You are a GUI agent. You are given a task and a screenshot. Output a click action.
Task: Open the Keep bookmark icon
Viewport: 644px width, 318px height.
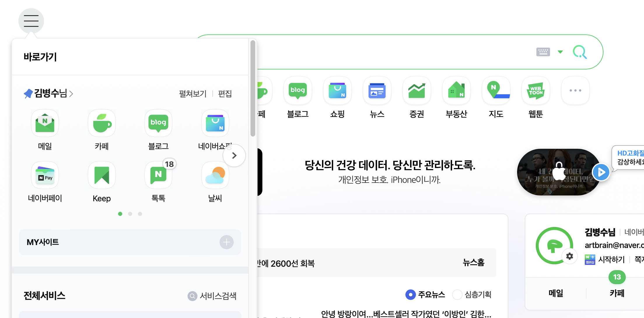pos(101,175)
